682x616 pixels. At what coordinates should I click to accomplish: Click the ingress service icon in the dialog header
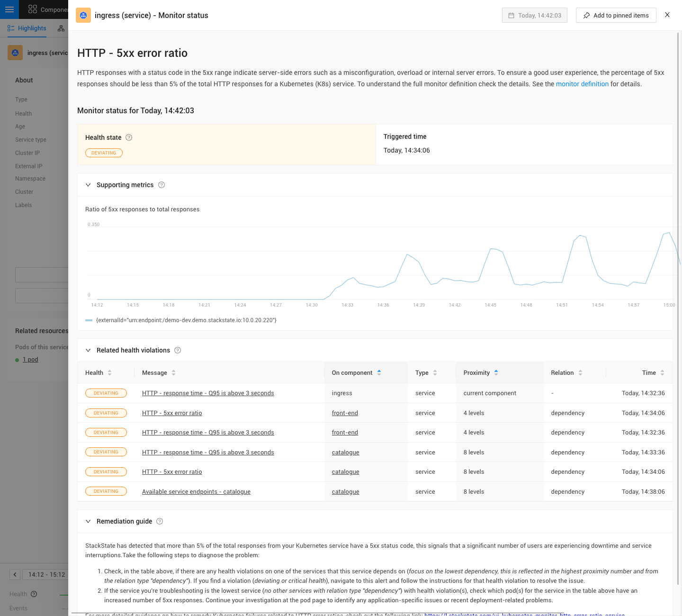coord(83,15)
